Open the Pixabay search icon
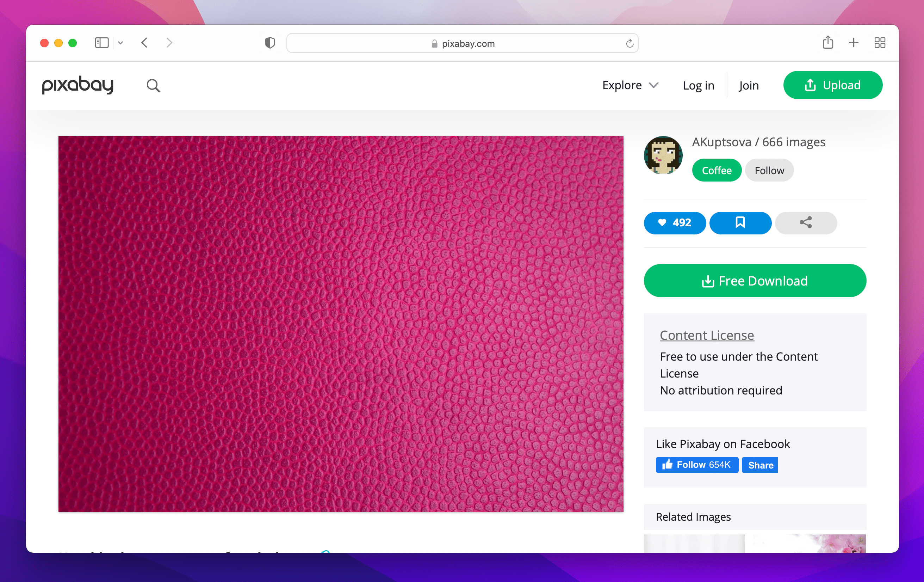This screenshot has width=924, height=582. 154,85
